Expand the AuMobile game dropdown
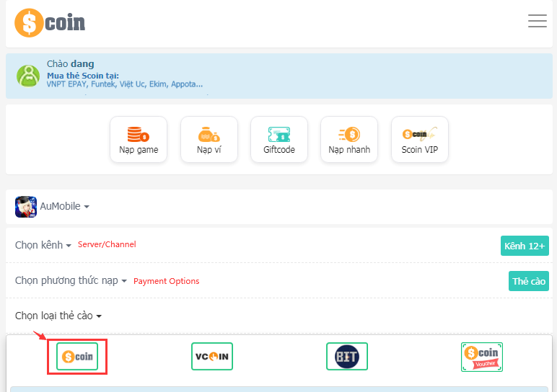The width and height of the screenshot is (557, 392). click(x=65, y=207)
